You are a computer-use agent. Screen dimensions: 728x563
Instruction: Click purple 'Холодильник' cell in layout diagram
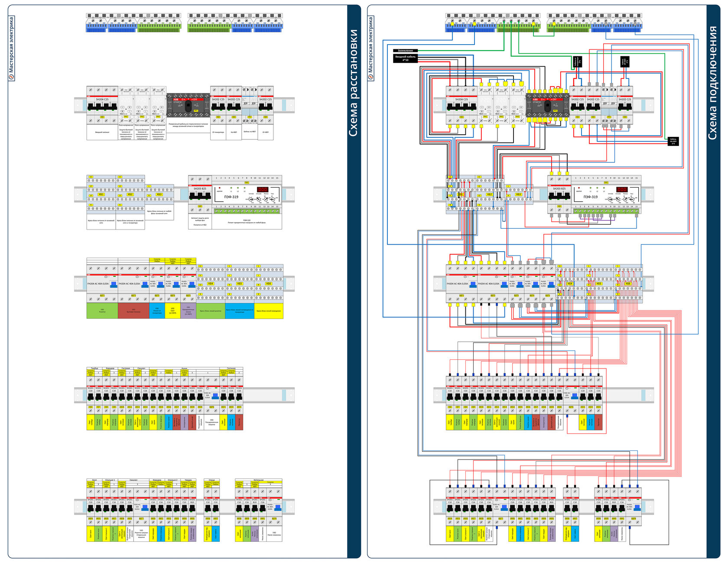(184, 422)
